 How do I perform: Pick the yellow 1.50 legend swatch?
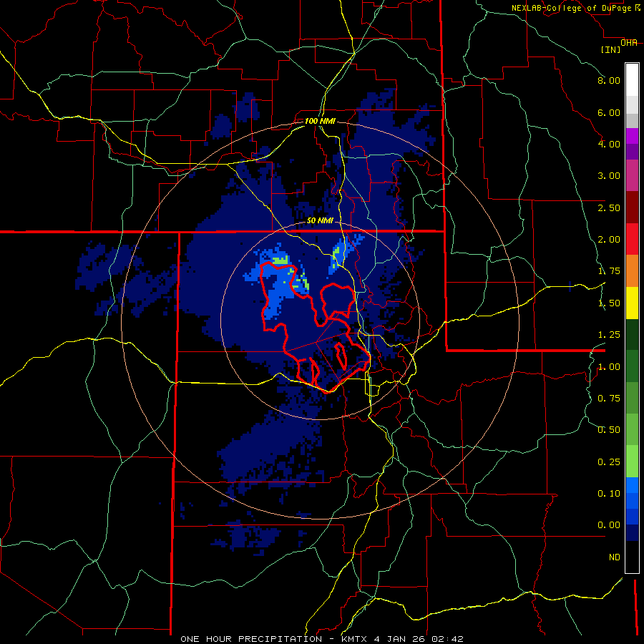coord(632,303)
